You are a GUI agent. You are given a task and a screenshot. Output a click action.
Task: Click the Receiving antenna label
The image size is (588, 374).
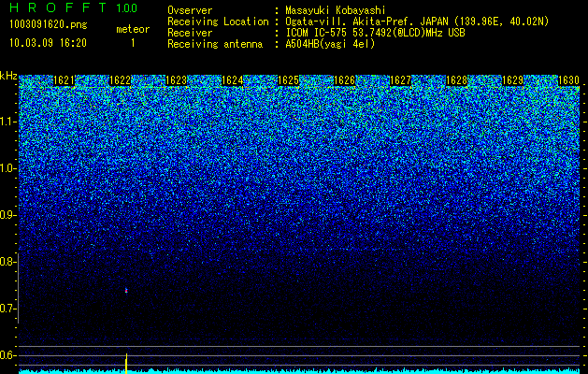click(215, 44)
